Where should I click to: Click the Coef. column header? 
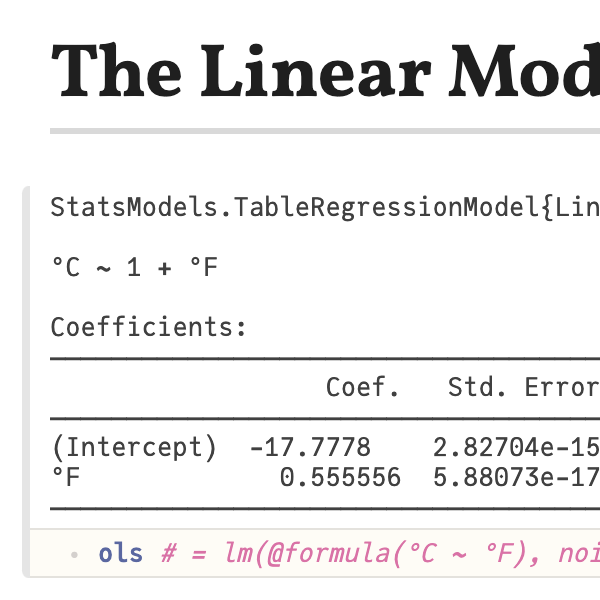tap(362, 387)
